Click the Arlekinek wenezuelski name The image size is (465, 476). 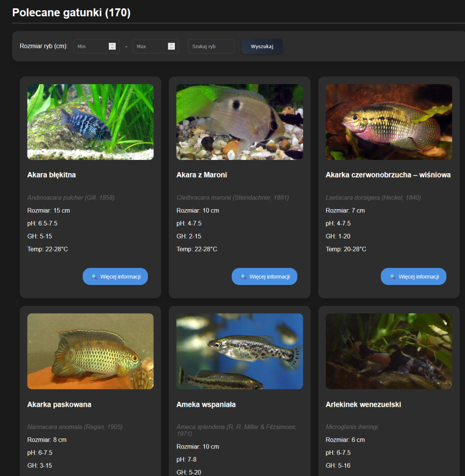click(x=363, y=404)
